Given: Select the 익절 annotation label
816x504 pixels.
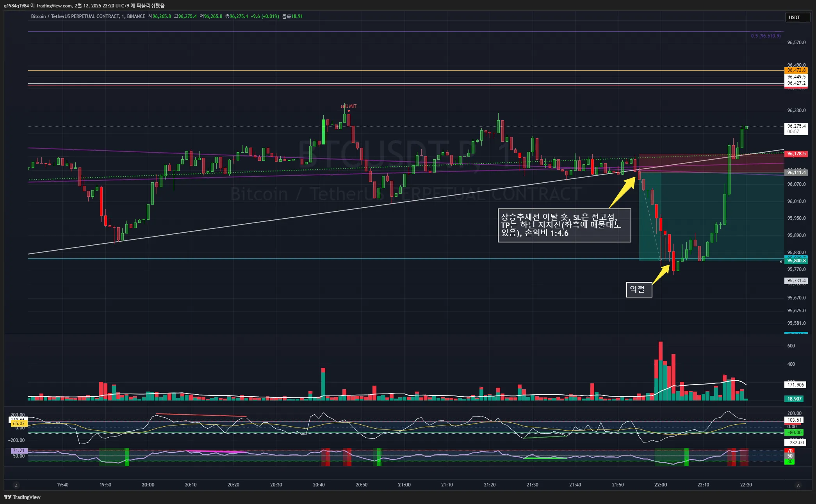Looking at the screenshot, I should [x=639, y=289].
